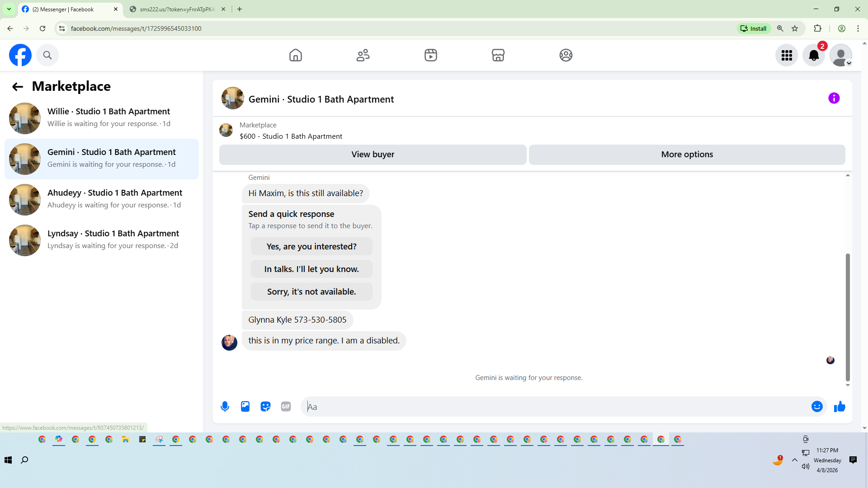Open Facebook notifications bell
This screenshot has height=488, width=868.
pyautogui.click(x=813, y=55)
